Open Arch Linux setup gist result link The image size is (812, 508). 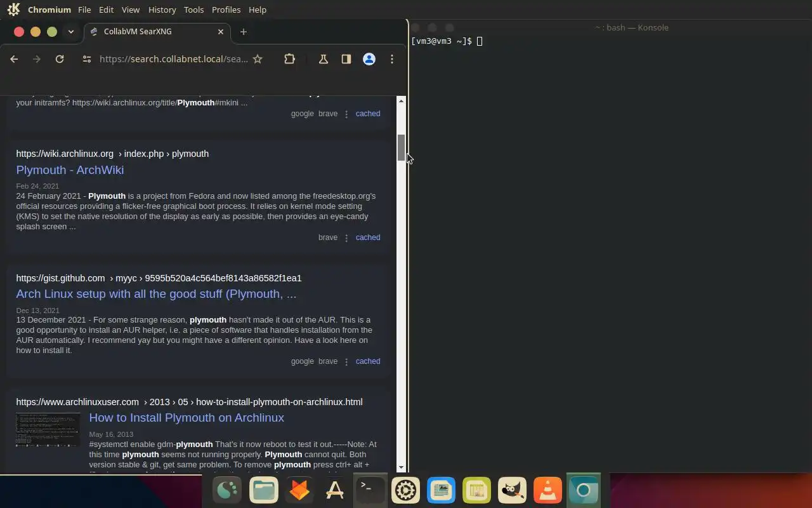[156, 293]
